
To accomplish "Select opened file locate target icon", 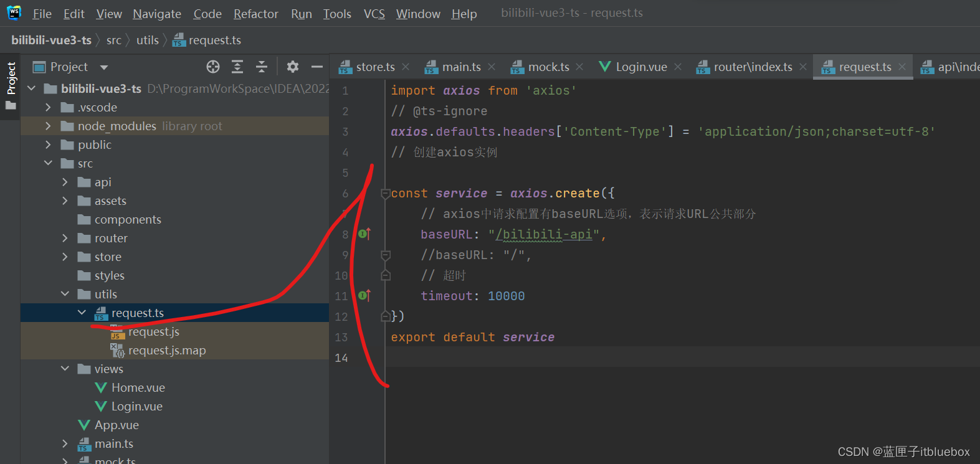I will pos(213,67).
